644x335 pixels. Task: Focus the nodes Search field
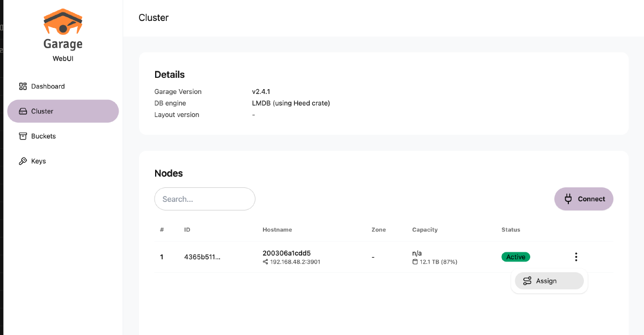[204, 199]
